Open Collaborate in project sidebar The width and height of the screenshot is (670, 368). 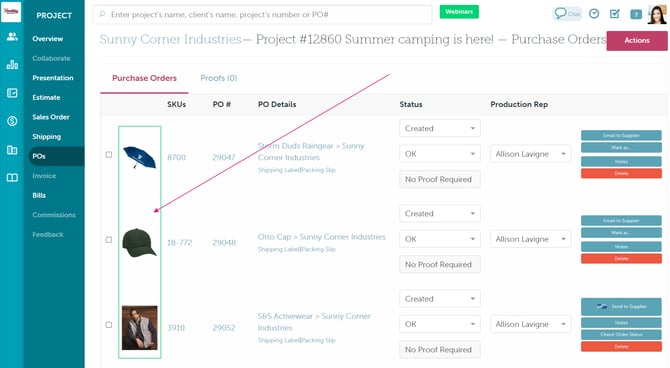pos(51,58)
